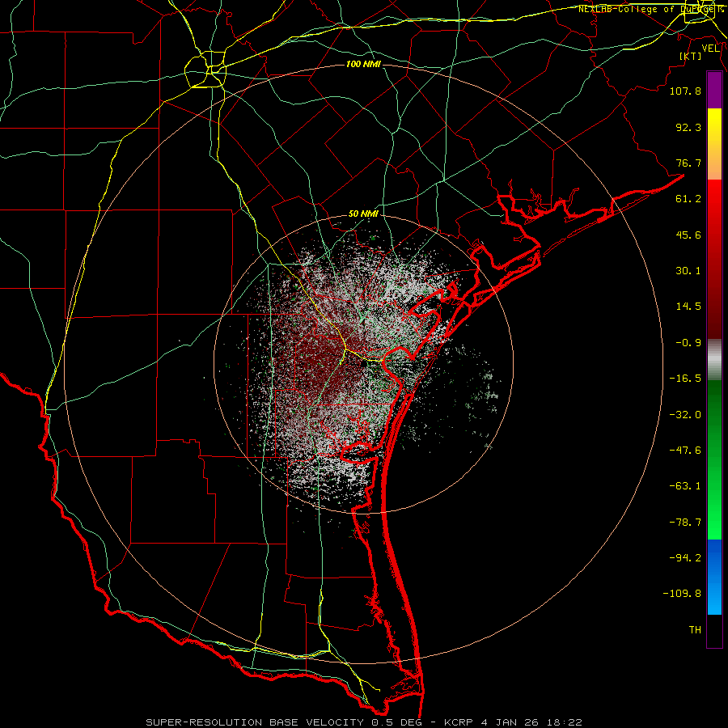This screenshot has width=728, height=728.
Task: Click the TH threshold label in legend
Action: 695,630
